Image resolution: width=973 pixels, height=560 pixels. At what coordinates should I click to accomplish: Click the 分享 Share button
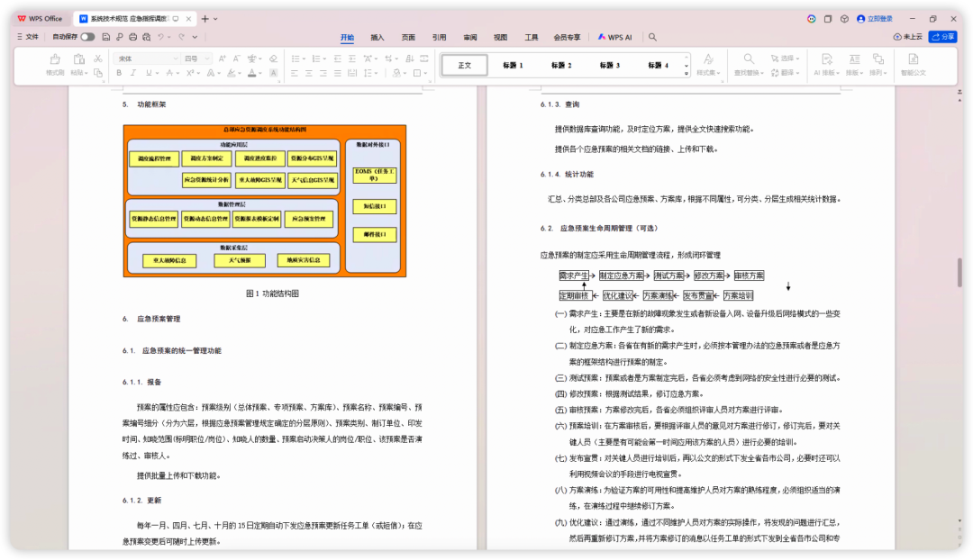coord(942,37)
